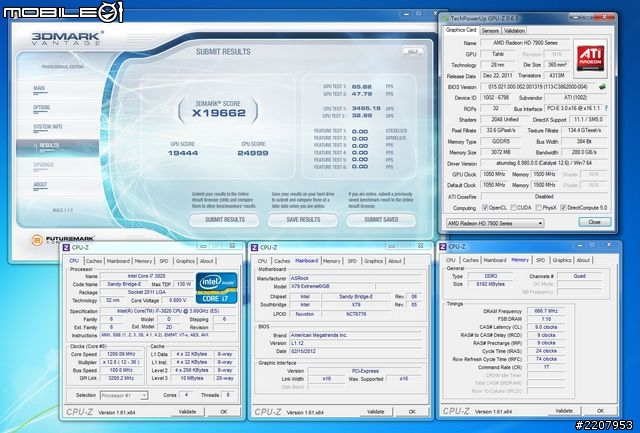Click the CPU-Z icon in the CPU window title bar

click(x=66, y=247)
